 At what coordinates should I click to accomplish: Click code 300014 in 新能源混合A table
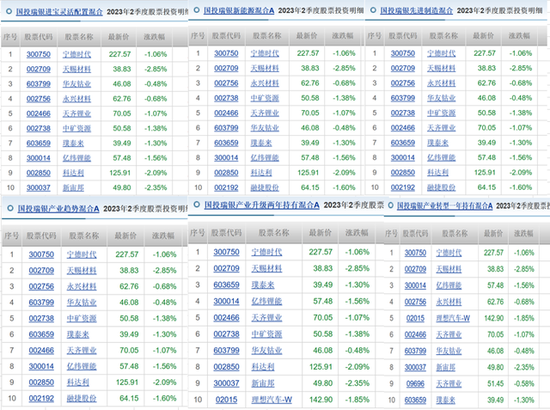tap(226, 158)
